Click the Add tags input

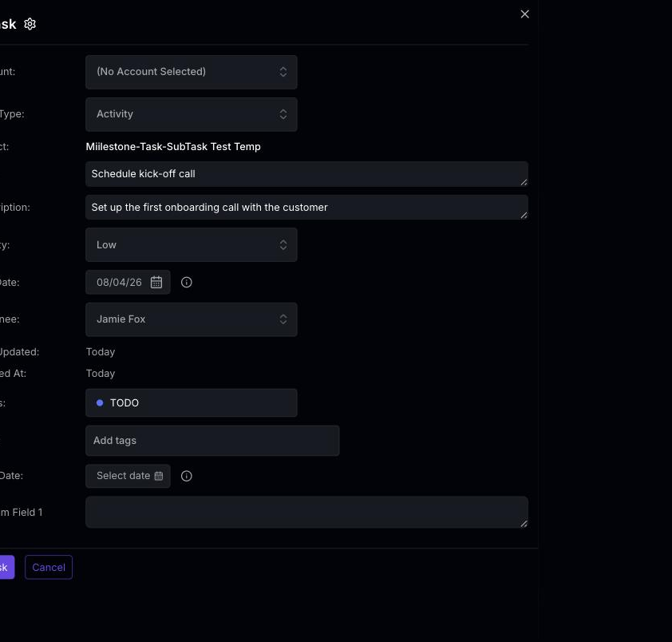tap(212, 441)
